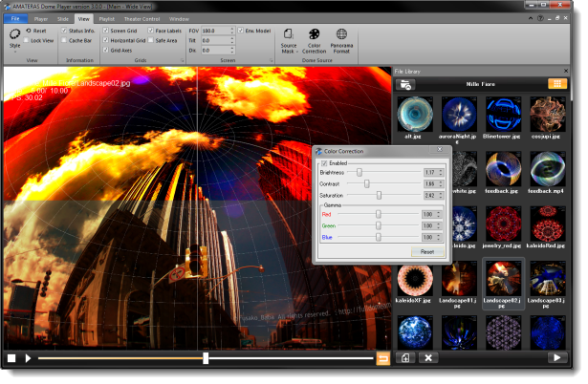The width and height of the screenshot is (588, 384).
Task: Click the Blue gamma slider handle
Action: (379, 237)
